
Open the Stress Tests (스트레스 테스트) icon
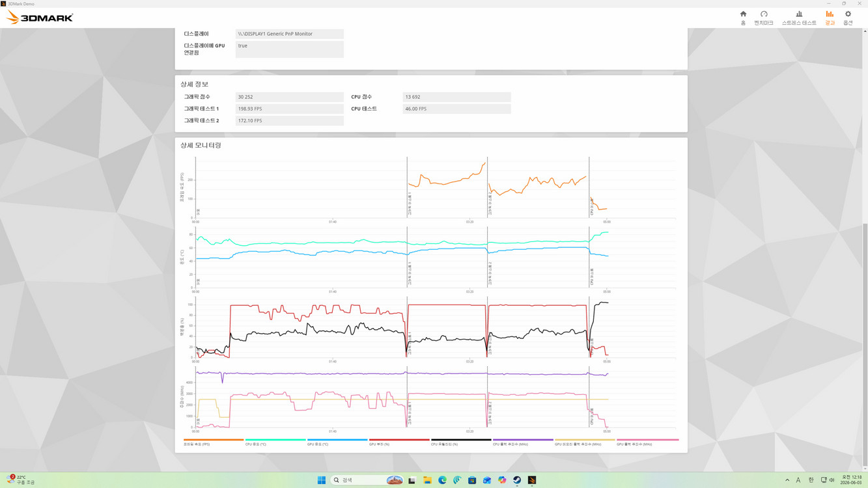[799, 18]
